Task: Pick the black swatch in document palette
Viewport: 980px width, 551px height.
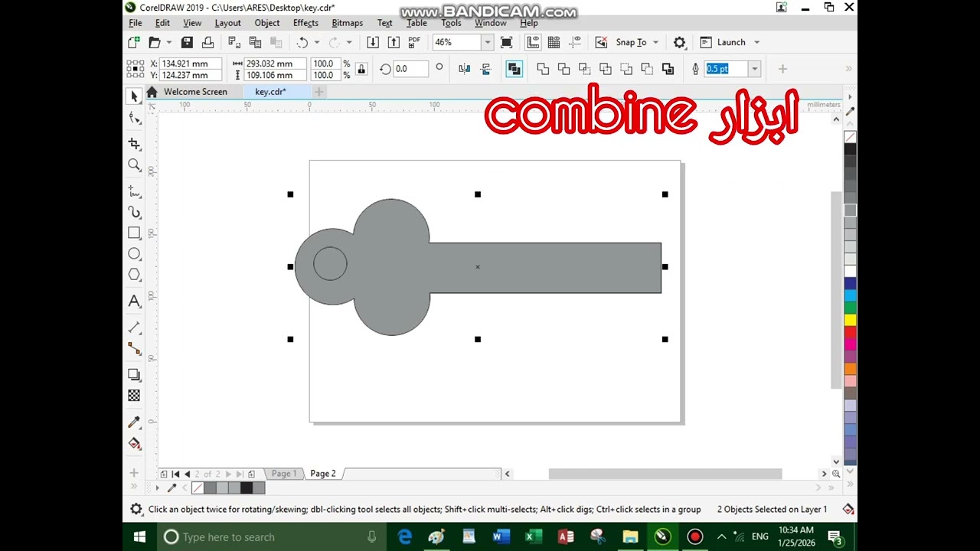Action: pos(247,487)
